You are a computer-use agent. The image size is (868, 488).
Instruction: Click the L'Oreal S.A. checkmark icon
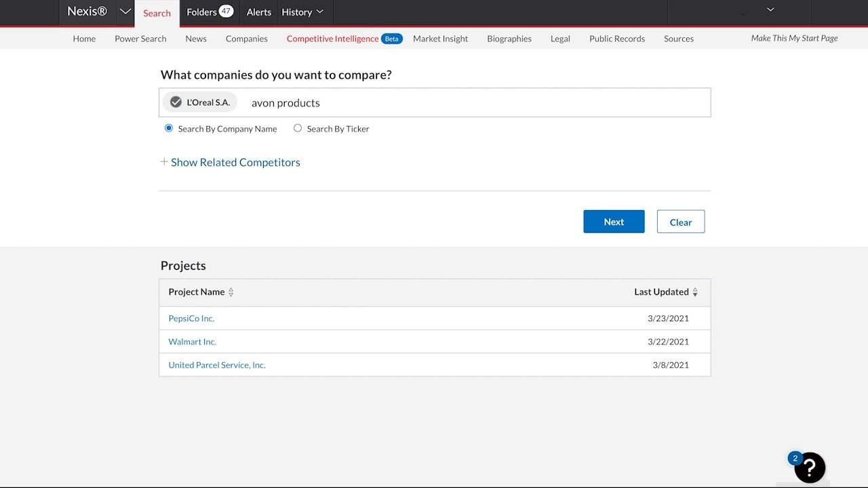click(176, 102)
